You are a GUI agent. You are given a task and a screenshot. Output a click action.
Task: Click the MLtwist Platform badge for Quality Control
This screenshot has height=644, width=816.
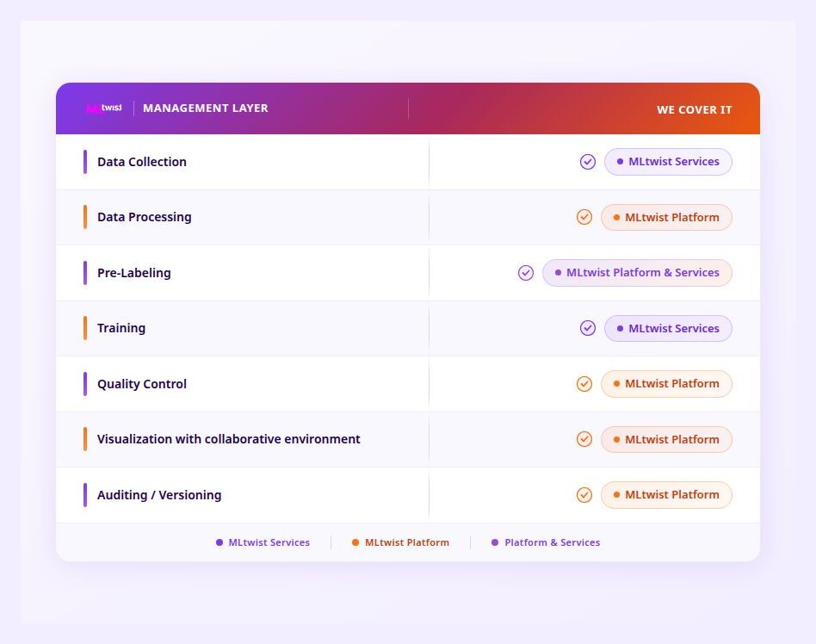pos(666,384)
